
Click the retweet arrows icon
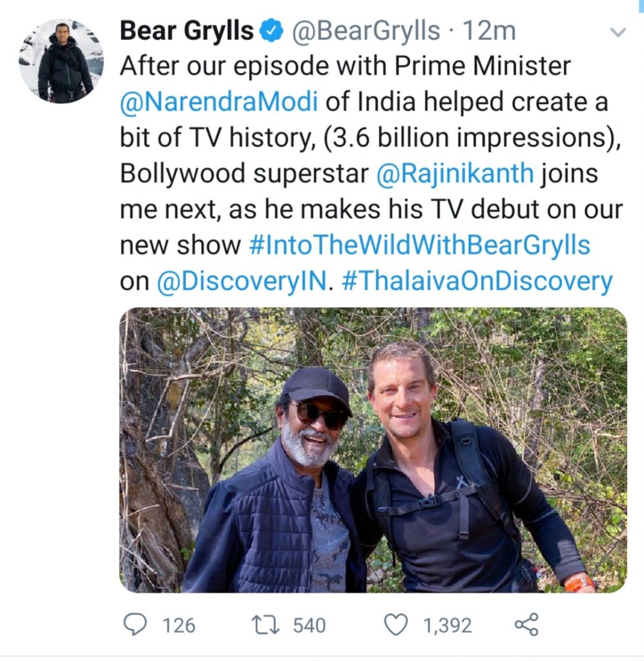click(265, 625)
